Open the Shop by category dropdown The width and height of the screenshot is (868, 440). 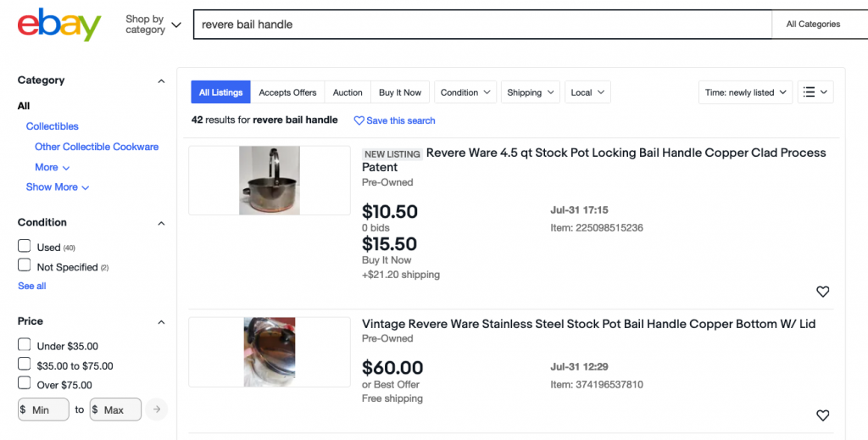[x=153, y=25]
